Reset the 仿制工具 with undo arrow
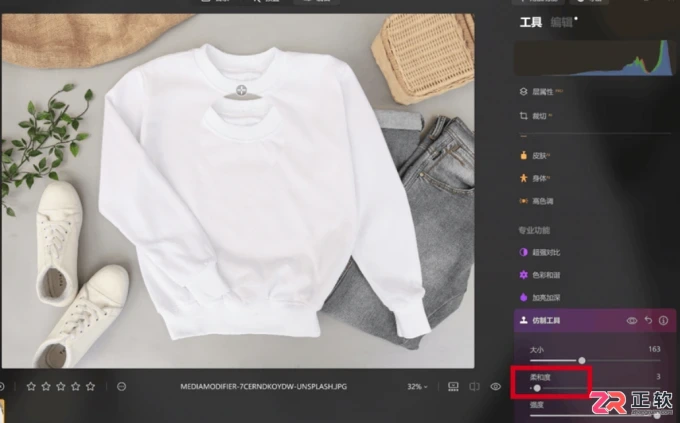The height and width of the screenshot is (423, 680). tap(648, 320)
